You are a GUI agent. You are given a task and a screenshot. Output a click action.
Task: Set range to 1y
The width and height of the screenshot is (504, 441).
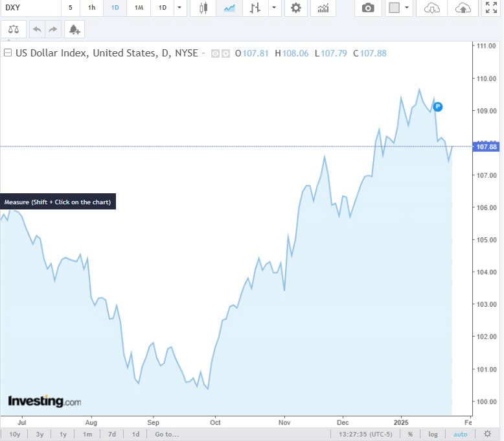(63, 435)
